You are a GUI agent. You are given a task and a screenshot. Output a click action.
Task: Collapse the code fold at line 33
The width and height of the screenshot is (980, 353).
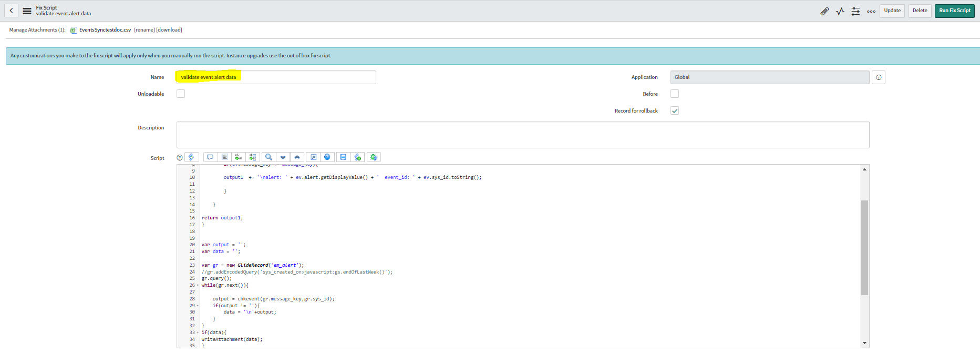198,332
